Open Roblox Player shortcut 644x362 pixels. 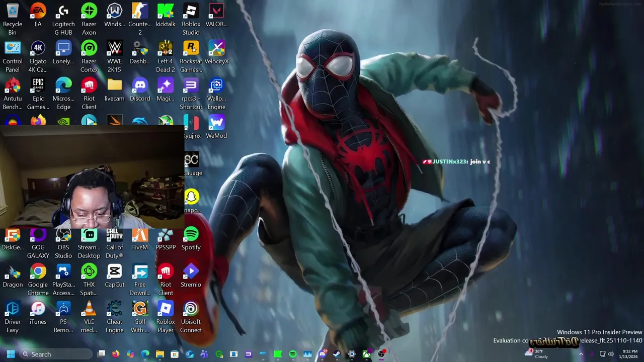(166, 317)
